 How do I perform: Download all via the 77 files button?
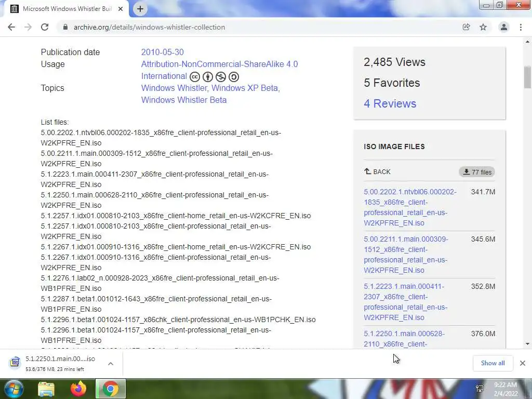(477, 172)
